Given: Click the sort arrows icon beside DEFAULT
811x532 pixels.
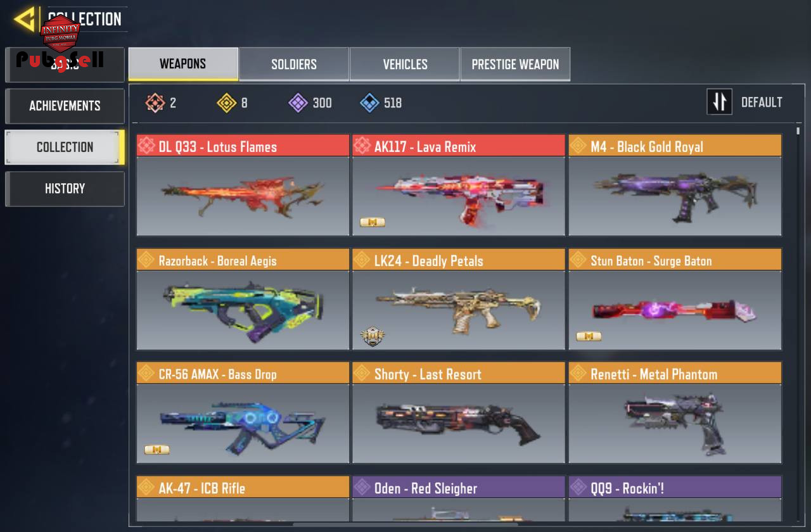Looking at the screenshot, I should 719,102.
